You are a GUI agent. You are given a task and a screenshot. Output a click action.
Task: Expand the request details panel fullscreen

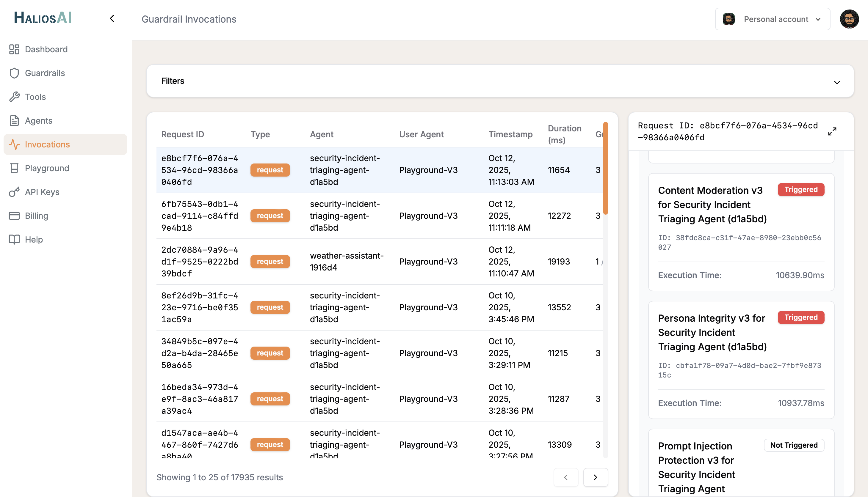[x=832, y=131]
